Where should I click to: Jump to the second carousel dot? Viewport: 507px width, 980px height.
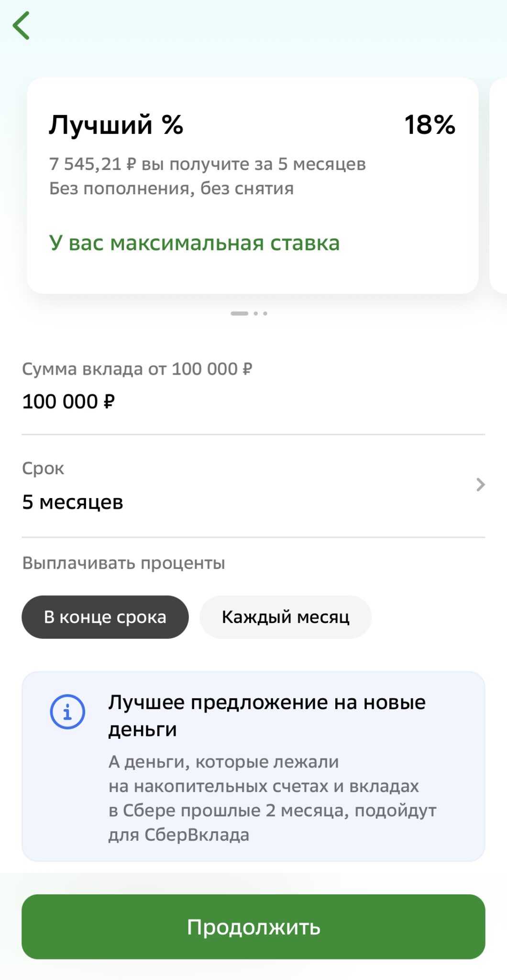256,313
